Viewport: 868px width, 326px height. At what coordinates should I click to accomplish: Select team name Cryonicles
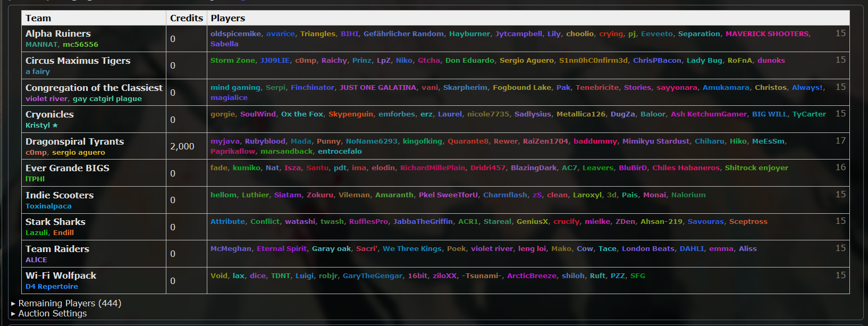point(49,114)
